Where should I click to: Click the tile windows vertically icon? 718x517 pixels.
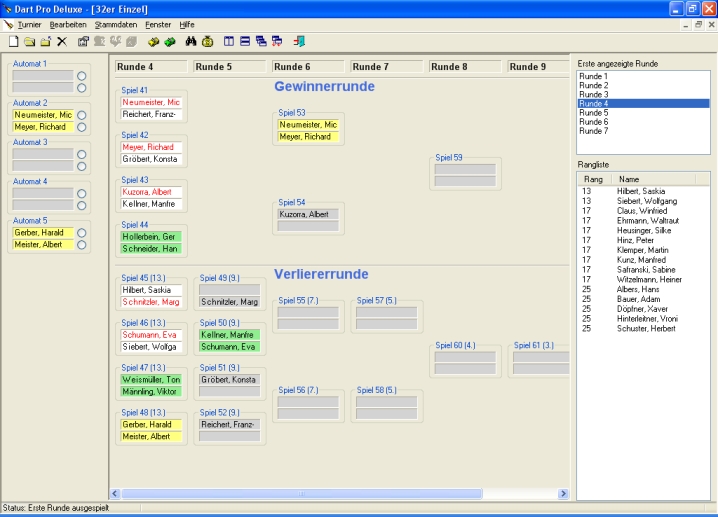pyautogui.click(x=229, y=41)
